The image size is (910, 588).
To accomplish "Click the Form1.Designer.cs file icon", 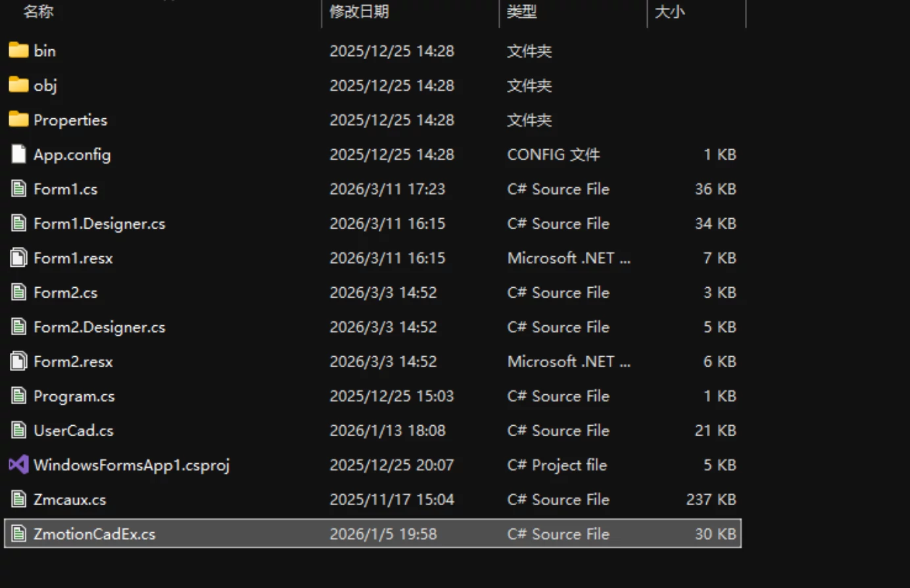I will tap(18, 223).
